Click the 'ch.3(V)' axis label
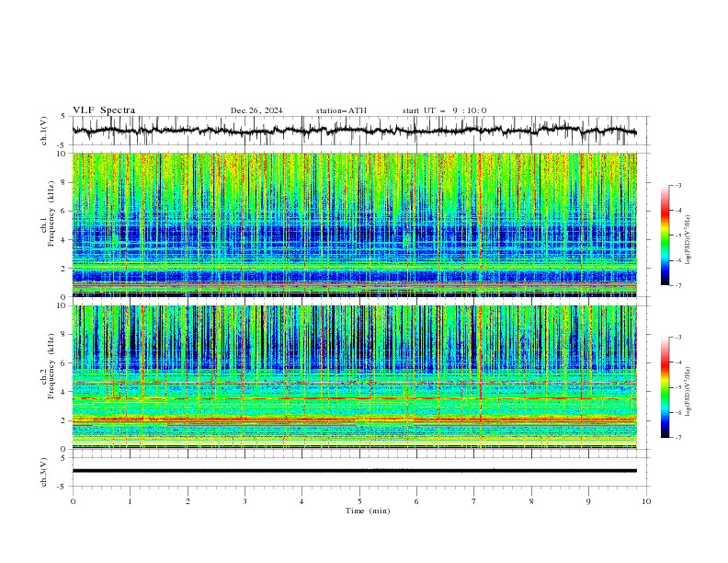Viewport: 728px width, 563px height. (43, 472)
